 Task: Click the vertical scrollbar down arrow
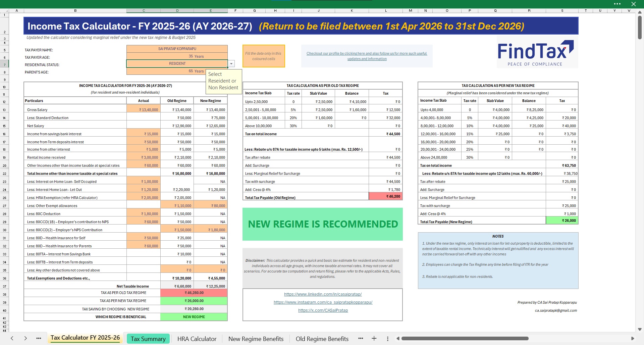coord(640,329)
